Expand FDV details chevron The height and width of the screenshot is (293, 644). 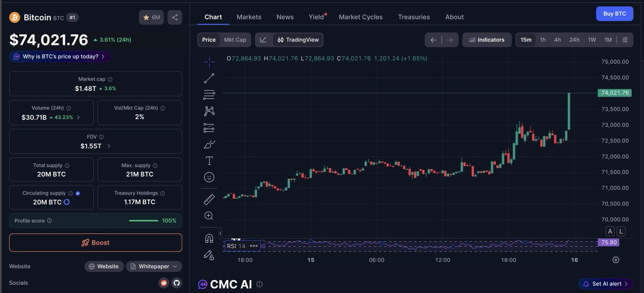click(109, 146)
